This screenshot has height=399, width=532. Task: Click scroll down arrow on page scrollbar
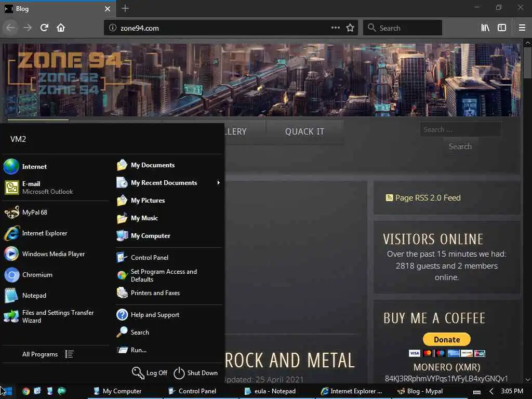point(528,380)
